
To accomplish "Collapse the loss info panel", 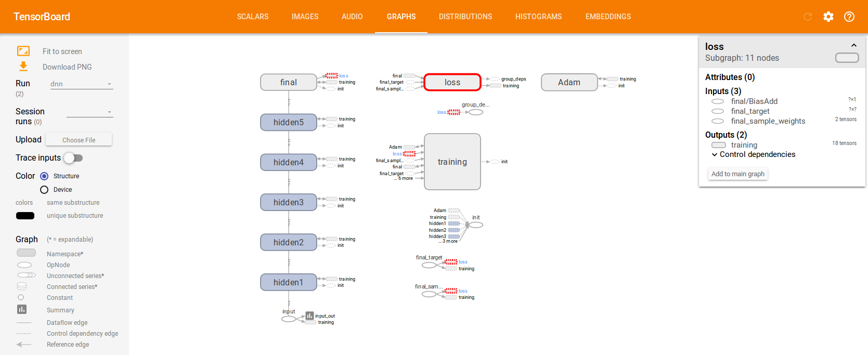I will pos(853,46).
